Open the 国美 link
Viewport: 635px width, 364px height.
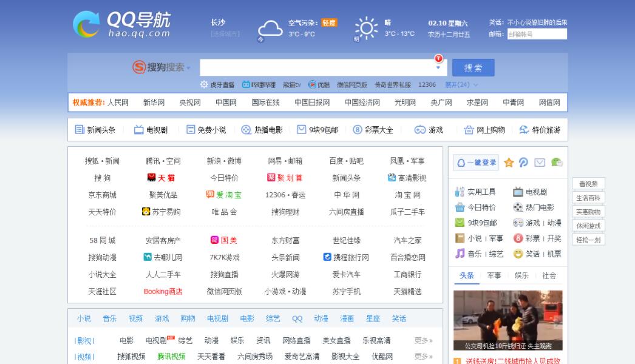click(223, 240)
